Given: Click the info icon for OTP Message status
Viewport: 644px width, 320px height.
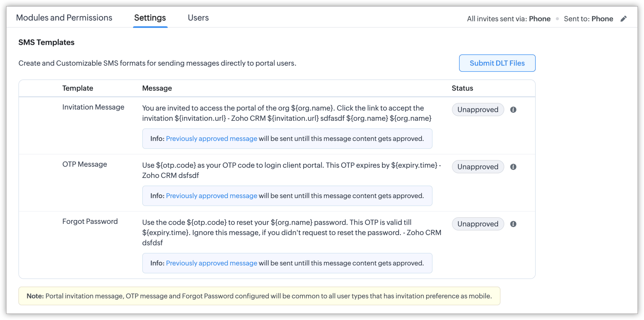Looking at the screenshot, I should [513, 167].
